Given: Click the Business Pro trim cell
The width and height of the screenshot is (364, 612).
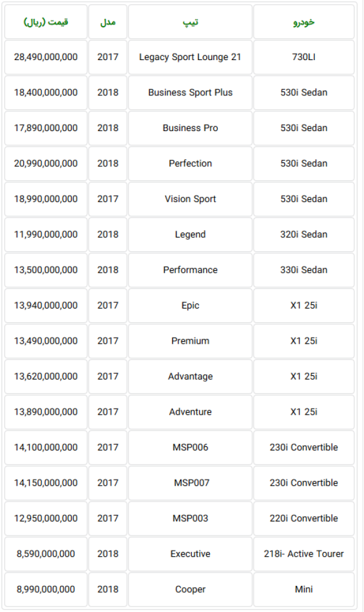Looking at the screenshot, I should pyautogui.click(x=190, y=128).
